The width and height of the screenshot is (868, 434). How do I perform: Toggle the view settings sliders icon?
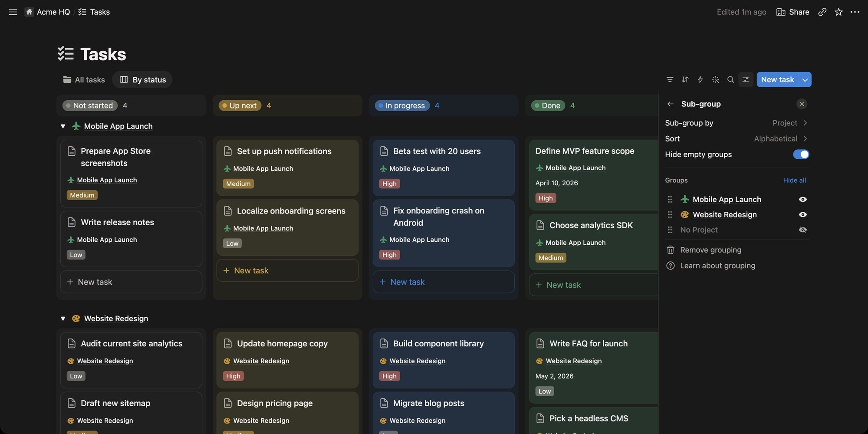click(x=746, y=79)
